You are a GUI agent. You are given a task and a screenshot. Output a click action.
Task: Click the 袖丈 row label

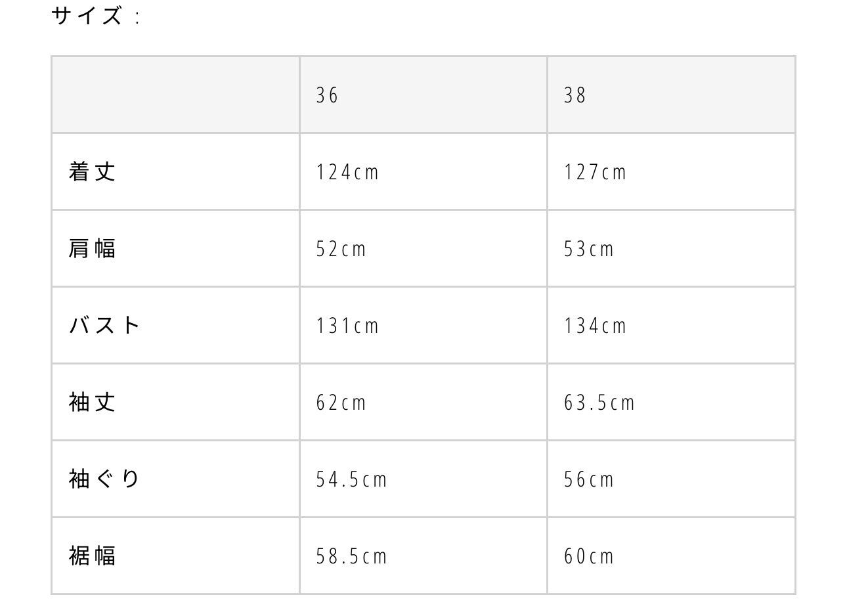[x=93, y=402]
